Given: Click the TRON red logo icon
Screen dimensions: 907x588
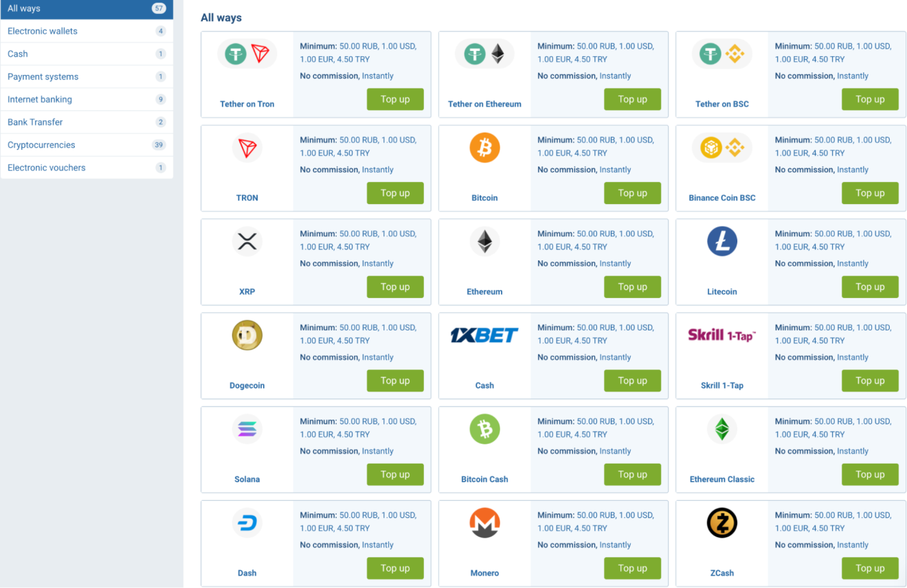Looking at the screenshot, I should point(247,148).
